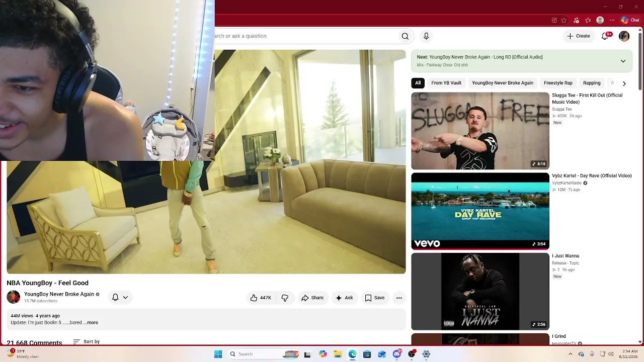
Task: Click the "NBA YoungBoy - Feel Good" title
Action: pos(47,283)
